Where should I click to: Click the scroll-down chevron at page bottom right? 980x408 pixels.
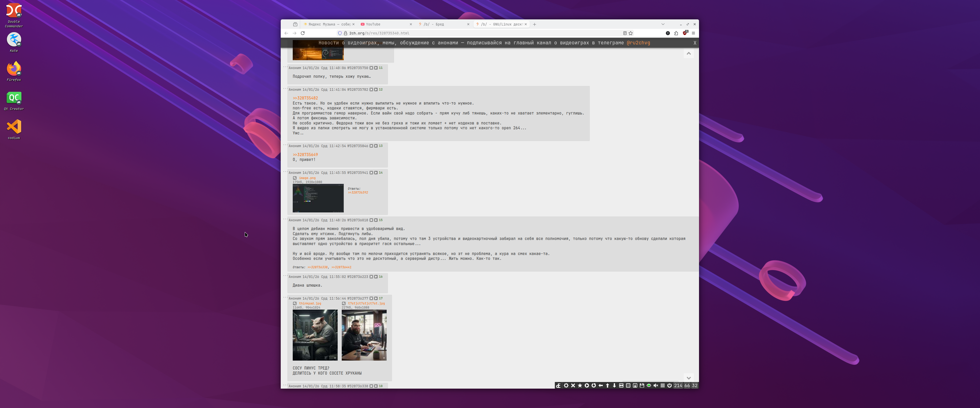[689, 378]
